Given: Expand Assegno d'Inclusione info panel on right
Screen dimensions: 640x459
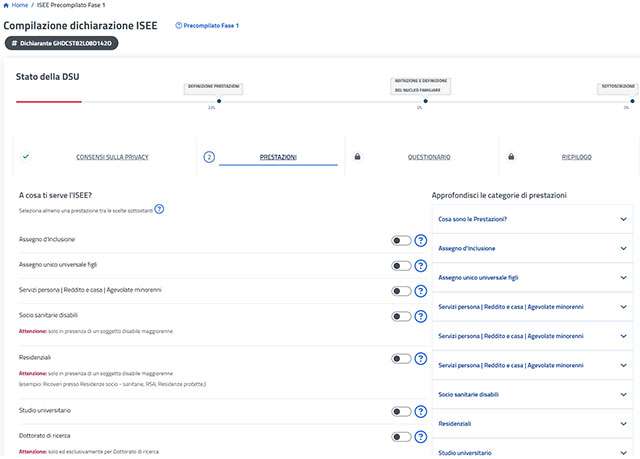Looking at the screenshot, I should click(x=532, y=248).
